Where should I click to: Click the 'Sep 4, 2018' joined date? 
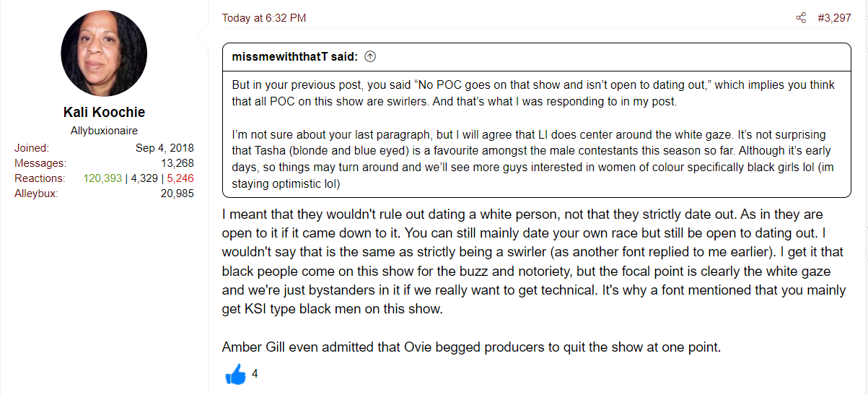coord(165,148)
